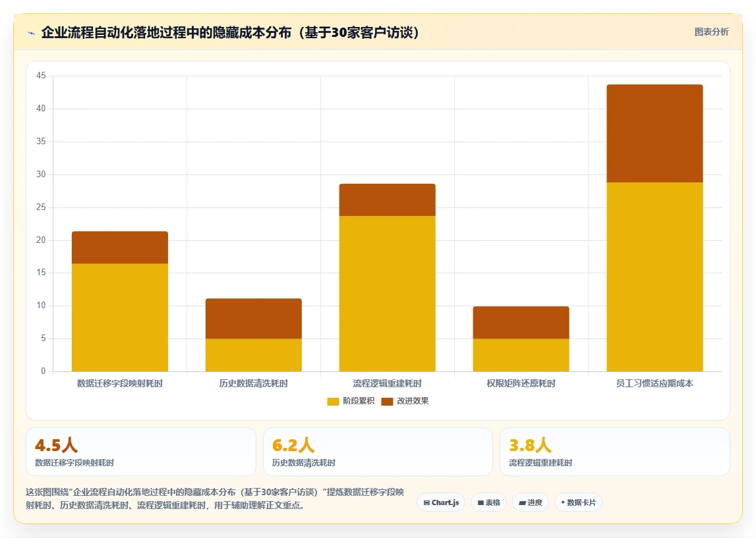
Task: Click the 图表分析 label in the header
Action: point(711,32)
